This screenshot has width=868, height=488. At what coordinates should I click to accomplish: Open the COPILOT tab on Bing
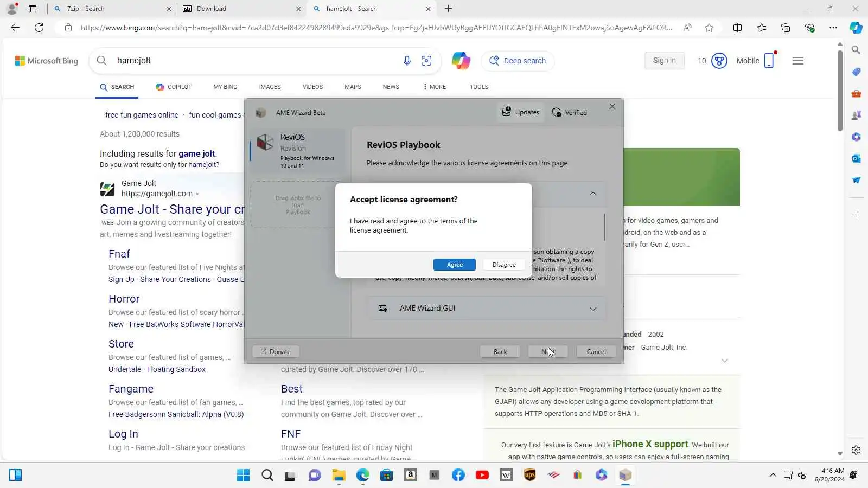pos(174,87)
